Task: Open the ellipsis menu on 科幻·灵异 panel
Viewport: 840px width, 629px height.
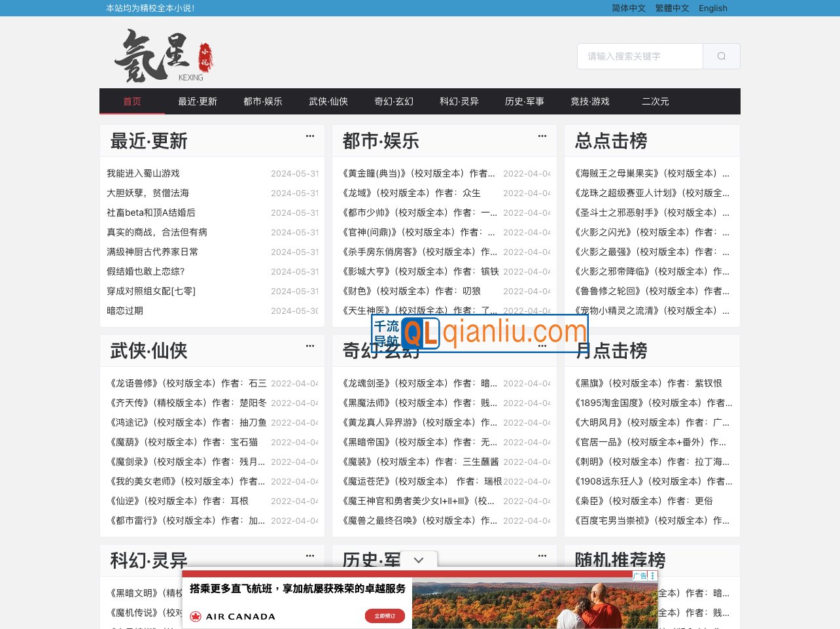Action: point(309,556)
